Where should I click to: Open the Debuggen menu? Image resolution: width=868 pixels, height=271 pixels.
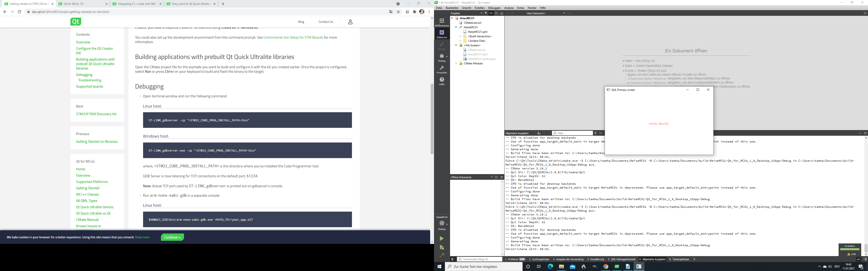(494, 8)
